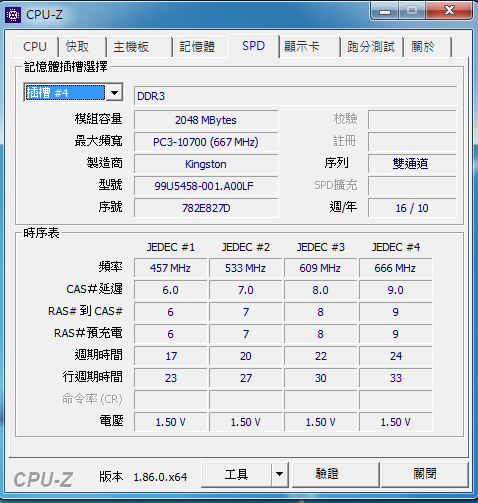Click the 插槽 #4 combo box text

[x=65, y=93]
